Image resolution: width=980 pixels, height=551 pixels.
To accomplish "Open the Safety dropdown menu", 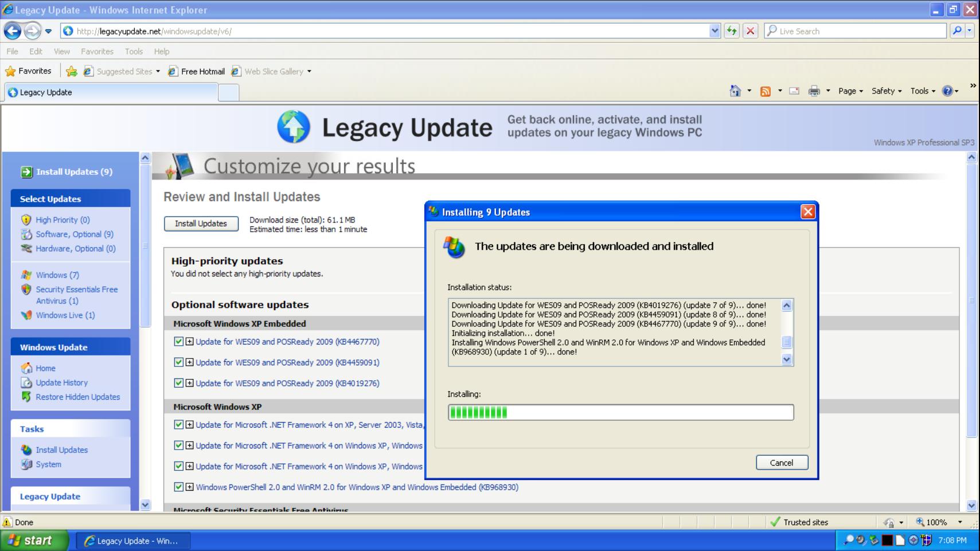I will click(x=887, y=91).
